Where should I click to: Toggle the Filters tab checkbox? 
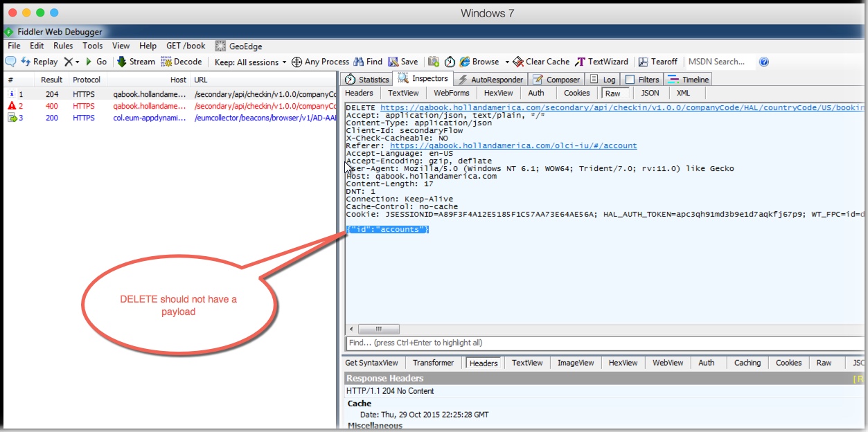[x=629, y=80]
